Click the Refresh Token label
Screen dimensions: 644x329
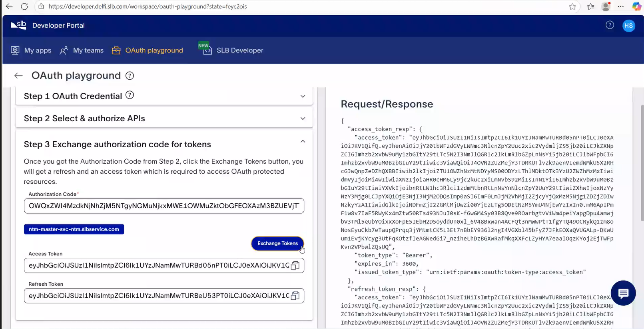click(x=46, y=284)
